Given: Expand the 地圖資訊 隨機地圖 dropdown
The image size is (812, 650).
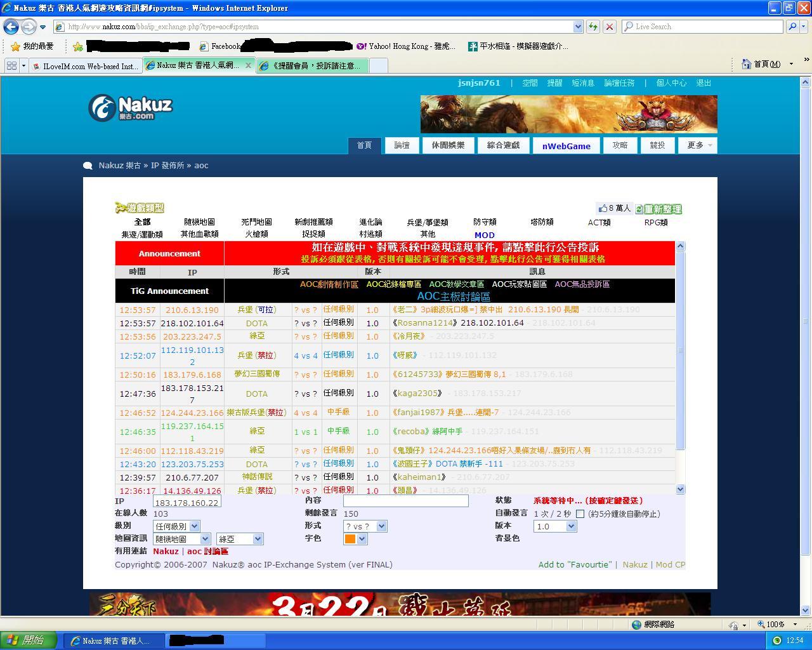Looking at the screenshot, I should (205, 539).
